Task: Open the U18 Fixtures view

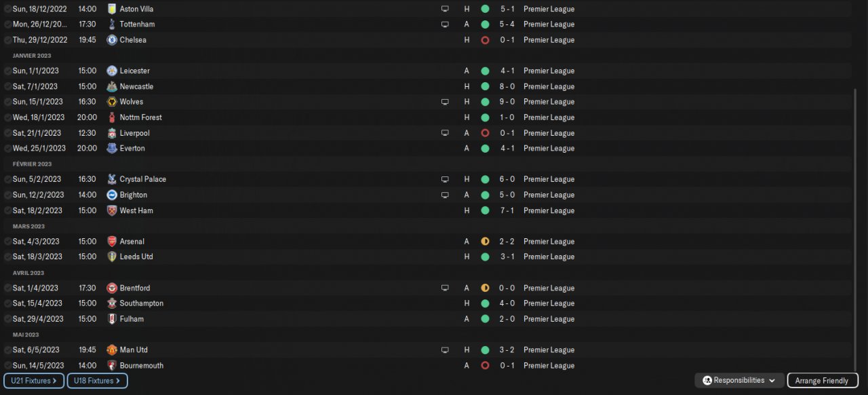Action: pyautogui.click(x=97, y=381)
